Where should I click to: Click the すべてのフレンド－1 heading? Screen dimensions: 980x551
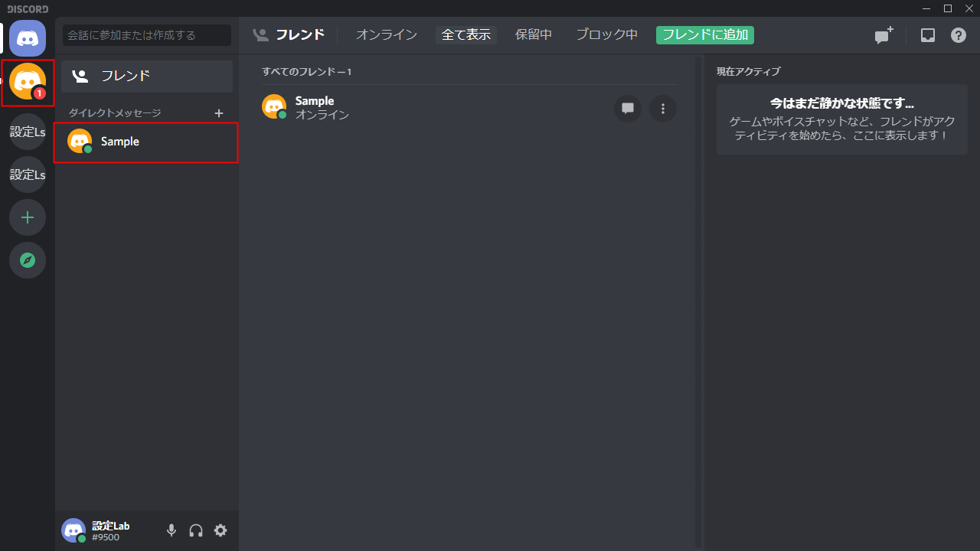point(306,72)
